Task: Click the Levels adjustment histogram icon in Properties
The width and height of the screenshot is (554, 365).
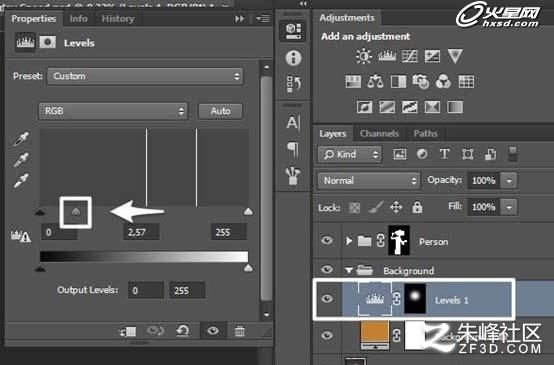Action: click(x=25, y=42)
